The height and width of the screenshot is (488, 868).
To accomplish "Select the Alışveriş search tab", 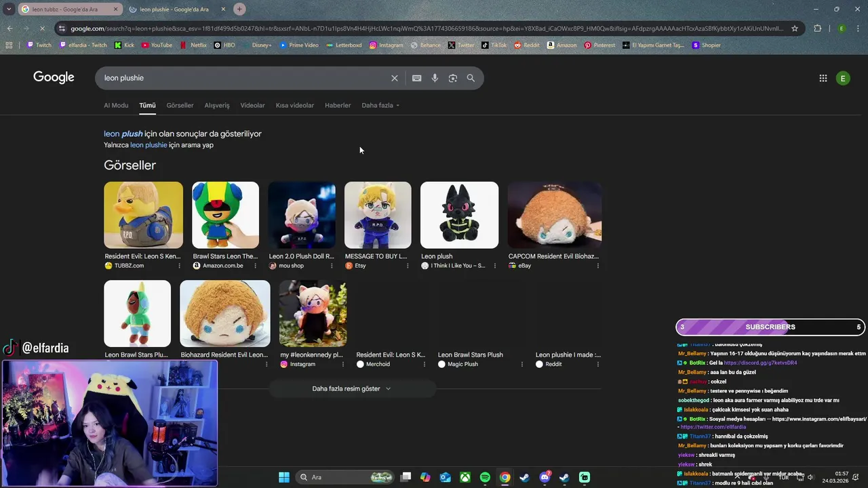I will [217, 105].
